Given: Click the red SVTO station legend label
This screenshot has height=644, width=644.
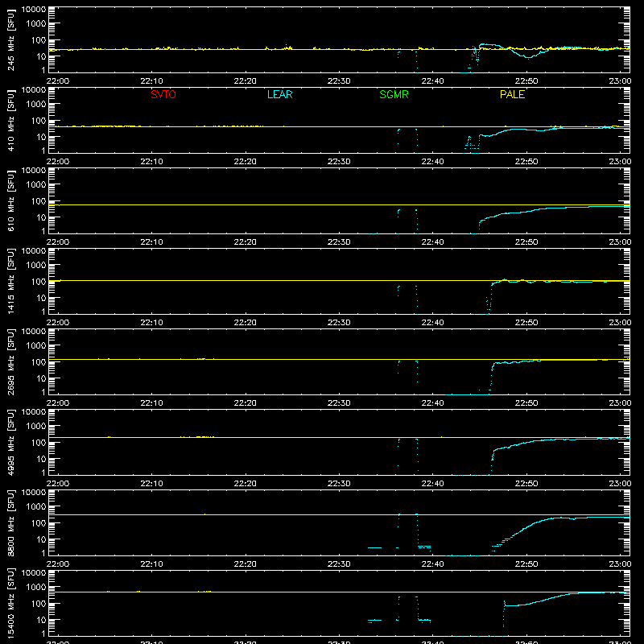Looking at the screenshot, I should tap(163, 94).
